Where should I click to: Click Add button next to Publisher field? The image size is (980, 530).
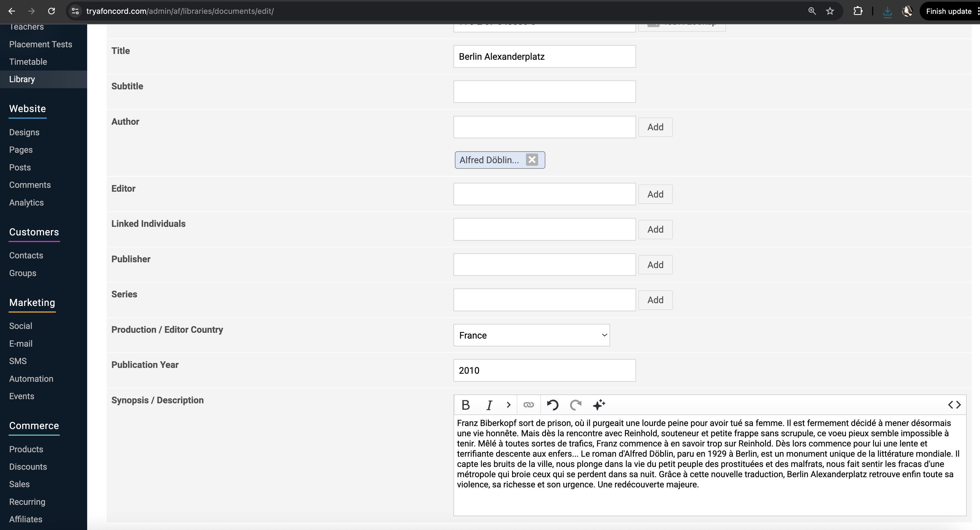[655, 265]
